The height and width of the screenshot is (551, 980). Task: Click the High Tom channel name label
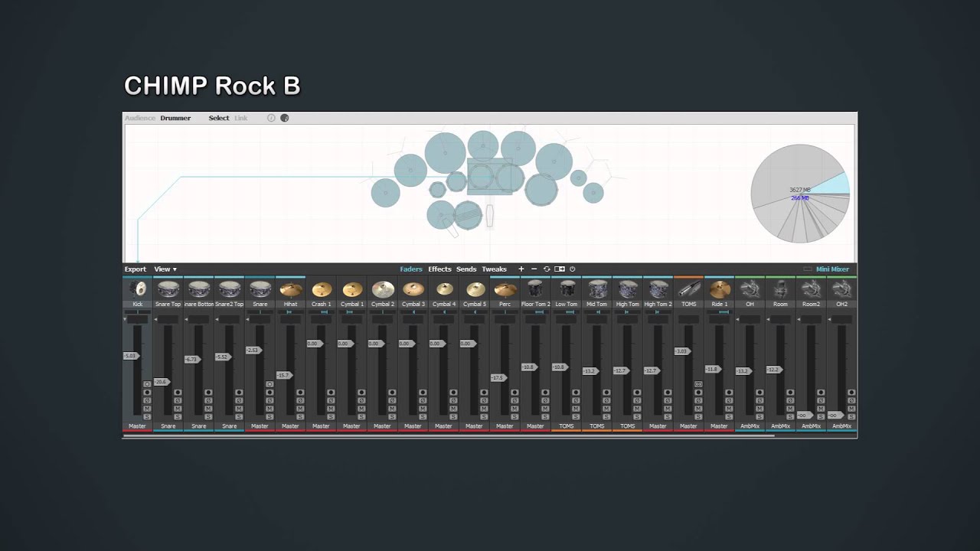click(x=628, y=304)
